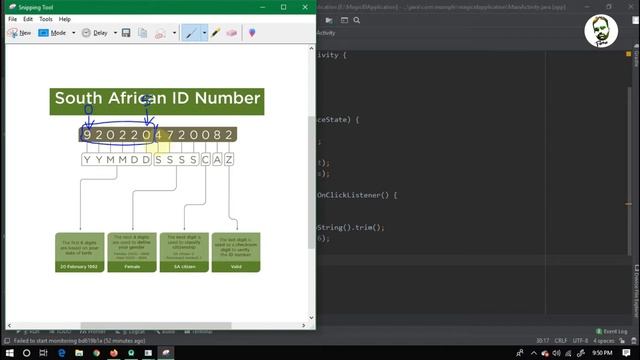Open the Event Log in Android Studio

(611, 331)
